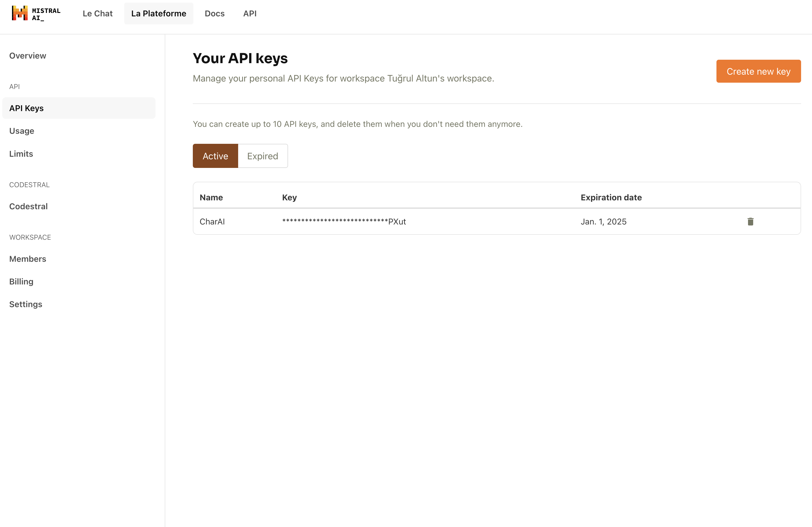Open the Billing page
This screenshot has height=527, width=812.
click(x=21, y=282)
